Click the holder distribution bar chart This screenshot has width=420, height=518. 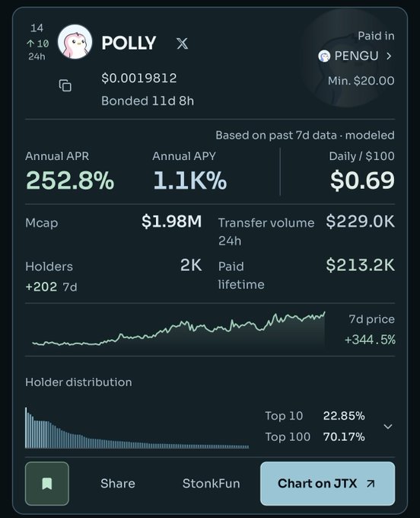137,428
